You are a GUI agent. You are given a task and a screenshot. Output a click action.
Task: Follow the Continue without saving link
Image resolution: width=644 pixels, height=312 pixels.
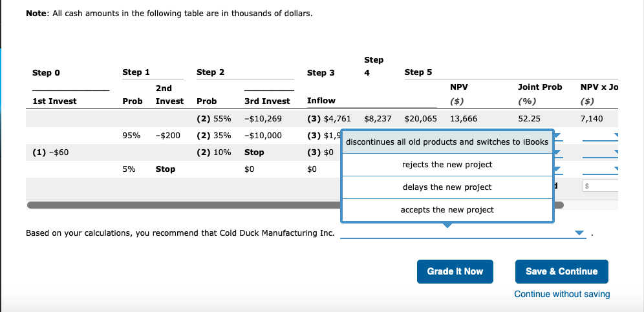pyautogui.click(x=561, y=295)
